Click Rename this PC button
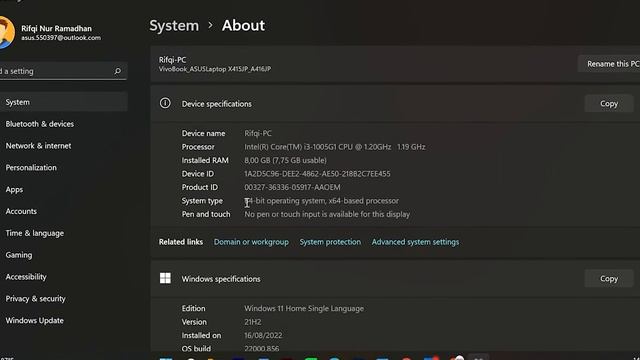 pos(610,64)
